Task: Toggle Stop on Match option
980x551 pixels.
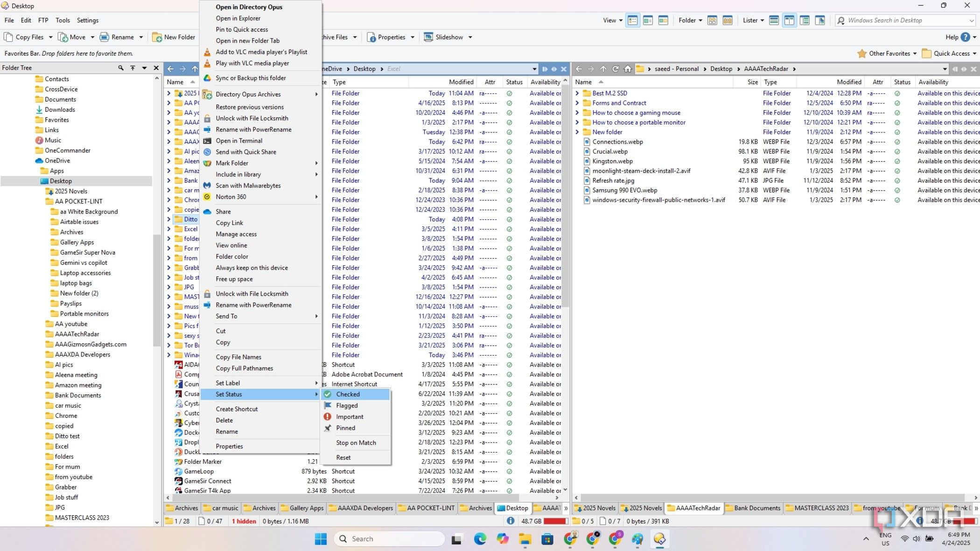Action: (356, 443)
